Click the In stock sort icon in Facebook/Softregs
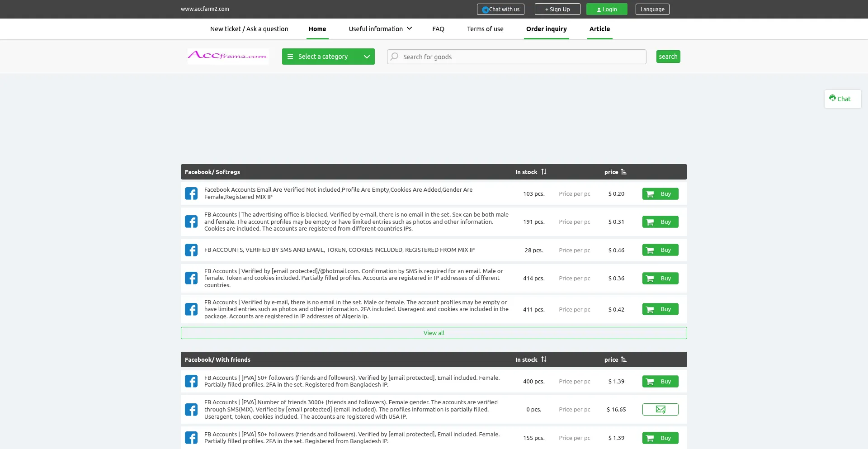The image size is (868, 449). click(x=544, y=172)
